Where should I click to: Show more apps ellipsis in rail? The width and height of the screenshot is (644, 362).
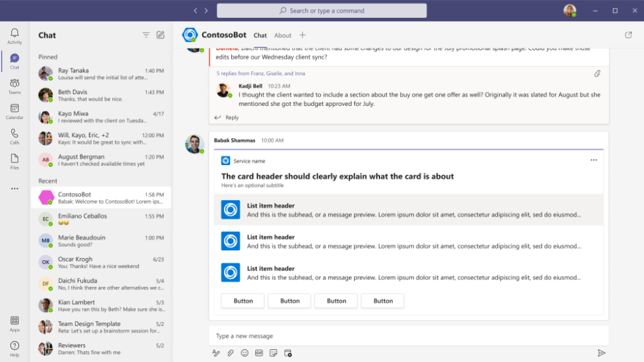(x=15, y=188)
